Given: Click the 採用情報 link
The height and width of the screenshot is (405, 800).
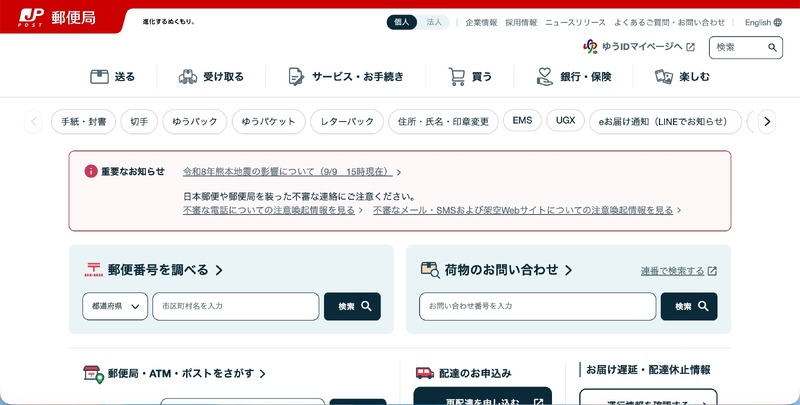Looking at the screenshot, I should click(x=521, y=22).
